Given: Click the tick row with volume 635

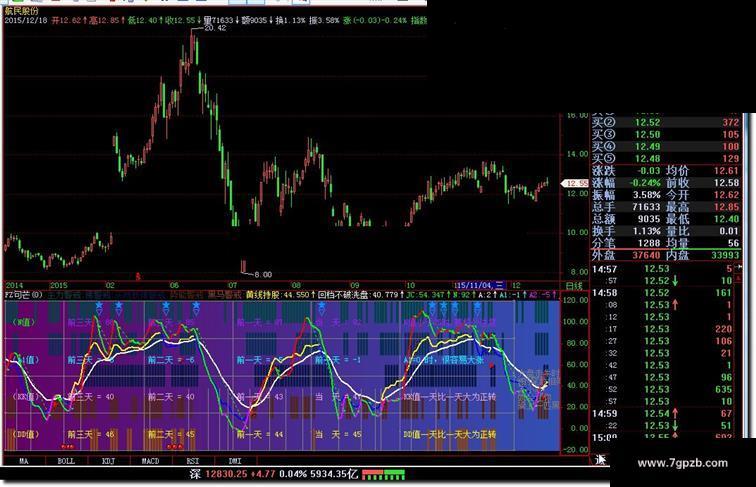Looking at the screenshot, I should coord(663,389).
